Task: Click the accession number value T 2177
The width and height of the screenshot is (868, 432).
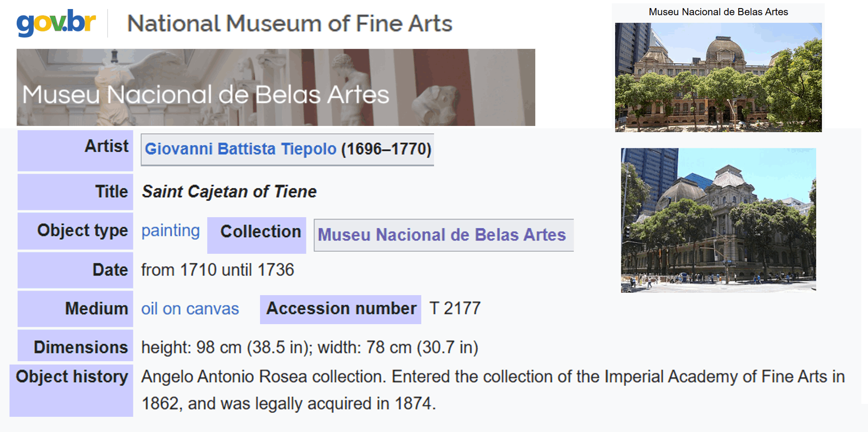Action: point(455,308)
